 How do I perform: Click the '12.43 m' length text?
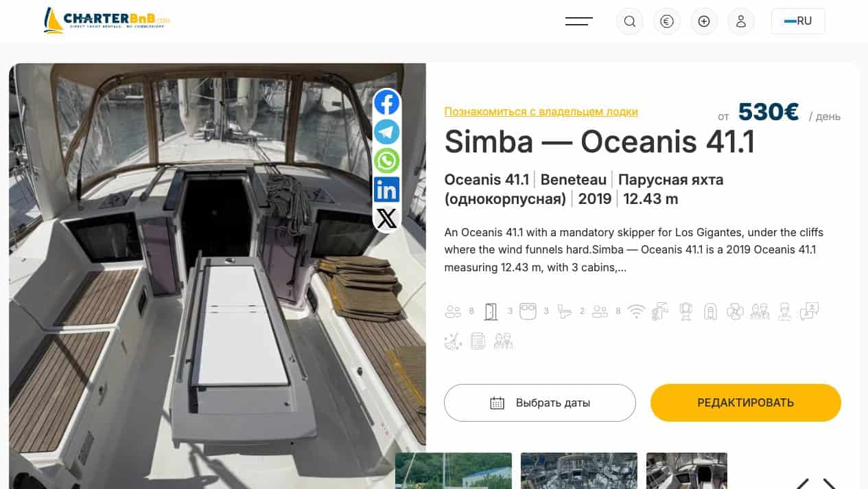click(650, 199)
